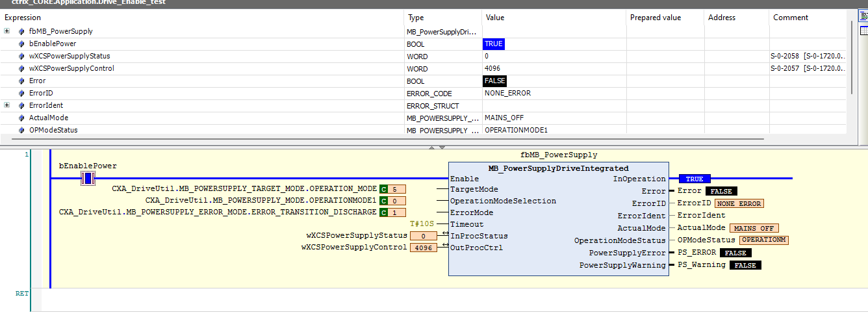Click variable icon beside bEnablePower row
The image size is (868, 332).
click(21, 44)
